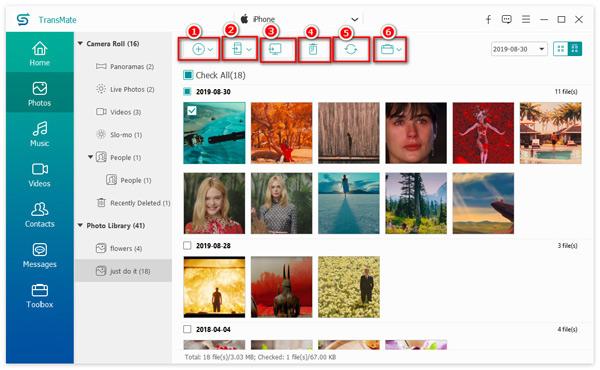Select the smiling blonde woman in red photo
600x370 pixels.
pos(214,203)
